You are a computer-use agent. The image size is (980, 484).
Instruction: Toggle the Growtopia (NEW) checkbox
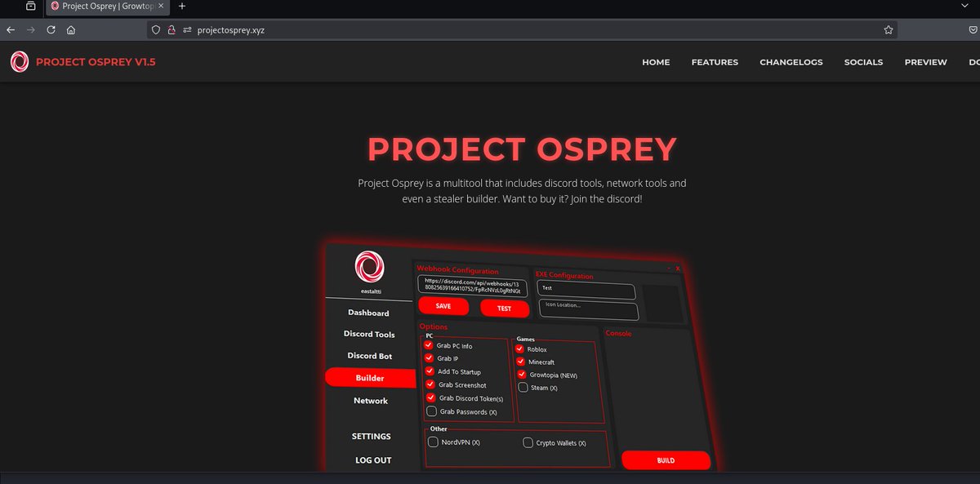[x=523, y=375]
